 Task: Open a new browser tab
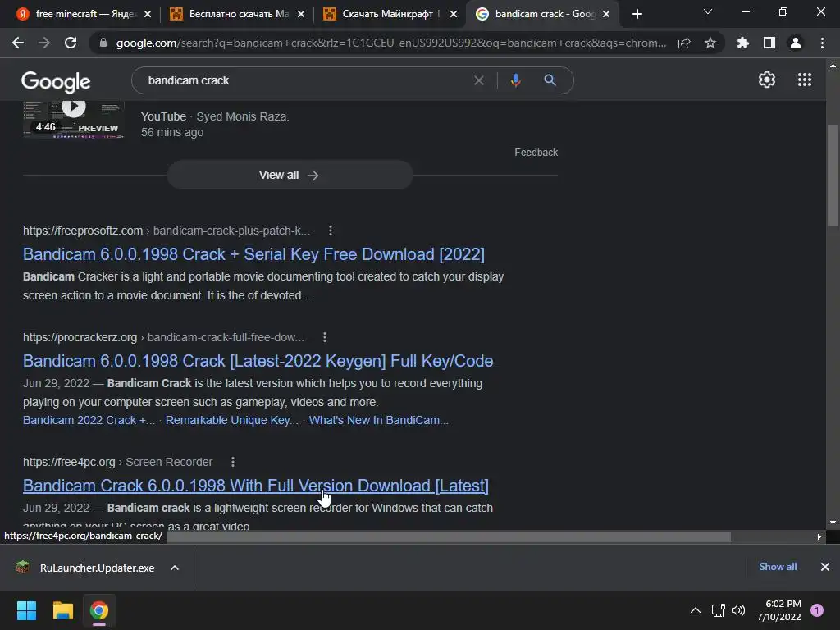637,14
